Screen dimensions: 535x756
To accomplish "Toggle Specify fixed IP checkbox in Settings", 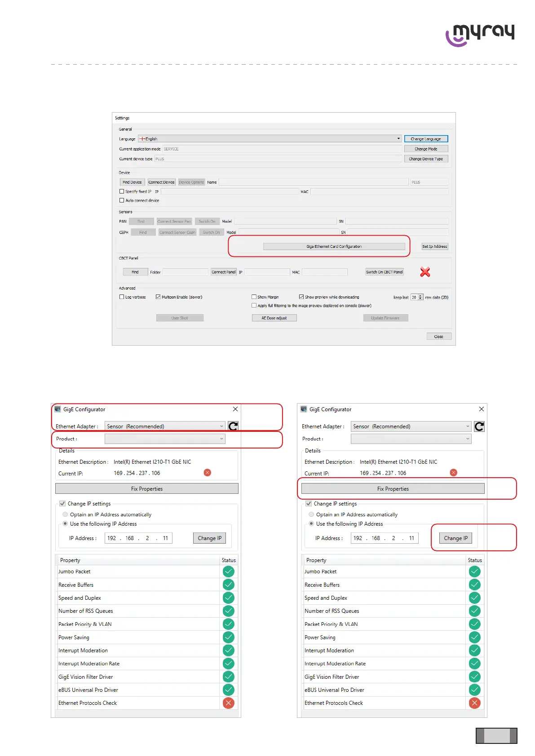I will [122, 191].
